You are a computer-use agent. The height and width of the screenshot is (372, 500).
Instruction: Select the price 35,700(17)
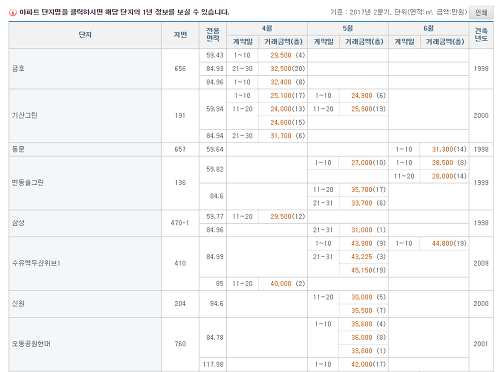click(368, 190)
